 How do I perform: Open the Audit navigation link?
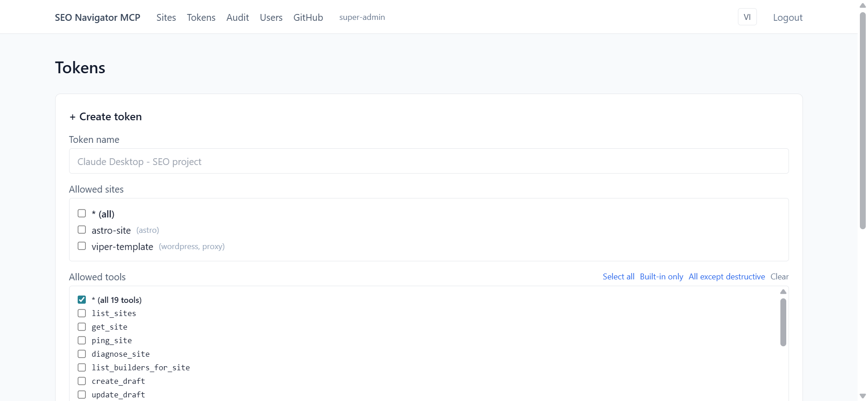[238, 17]
